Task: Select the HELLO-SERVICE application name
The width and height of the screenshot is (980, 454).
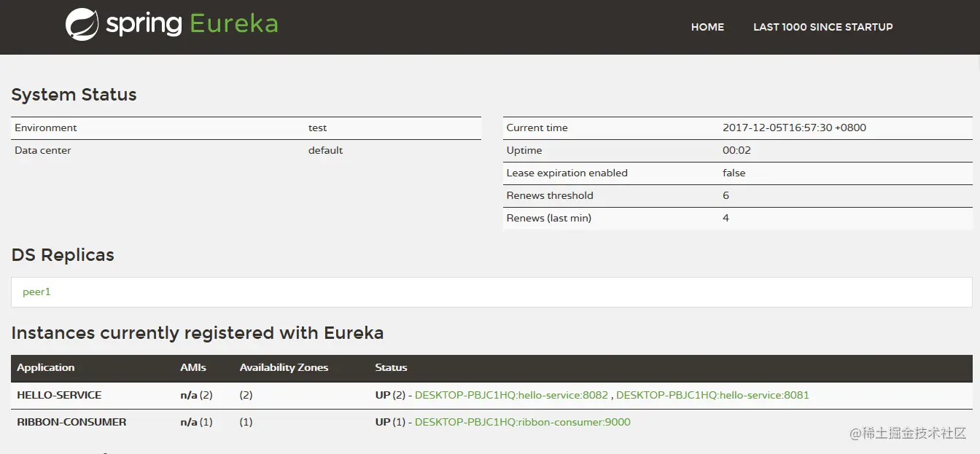Action: [x=59, y=395]
